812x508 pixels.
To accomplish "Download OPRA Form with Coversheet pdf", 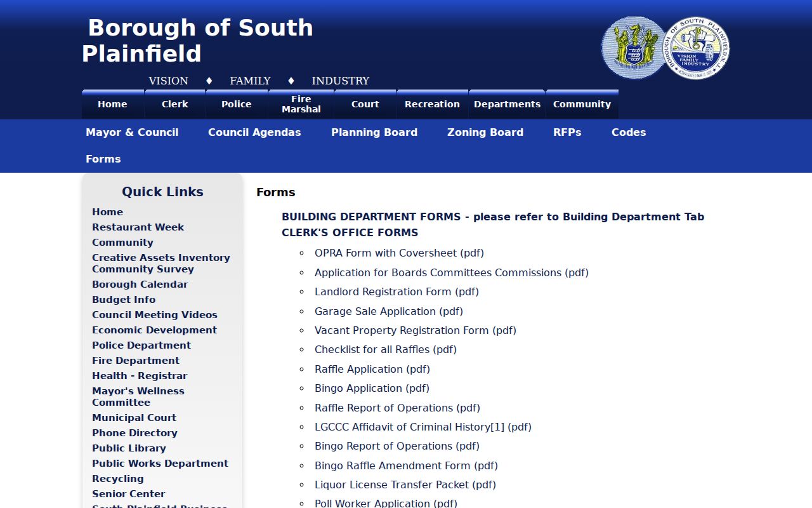I will [x=399, y=253].
